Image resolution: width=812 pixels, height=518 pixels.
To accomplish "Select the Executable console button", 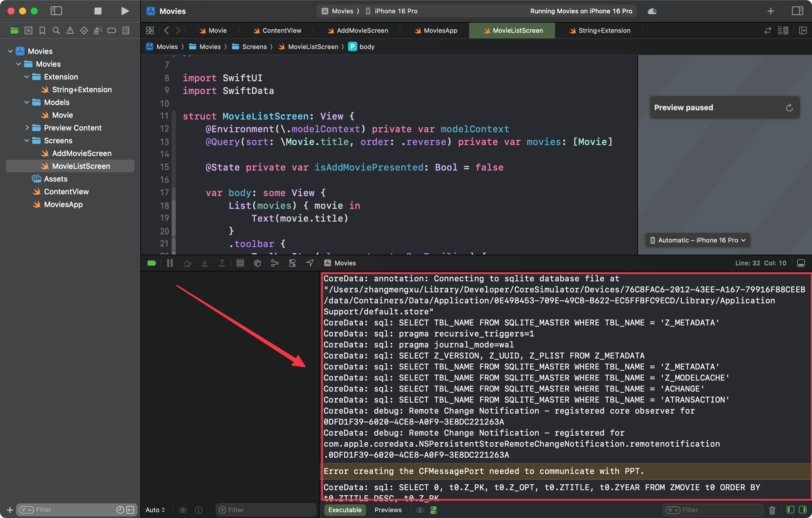I will [x=345, y=510].
